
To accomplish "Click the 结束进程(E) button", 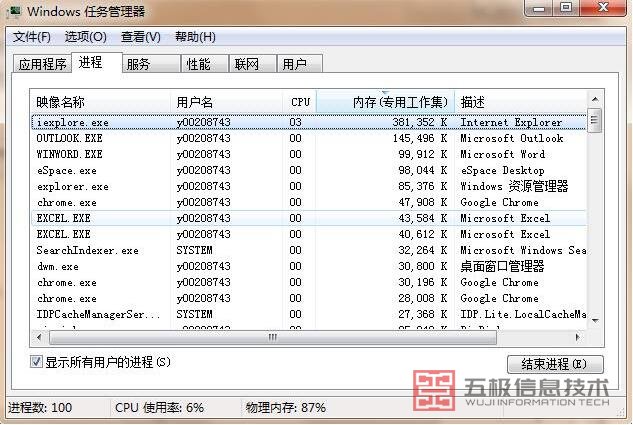I will 555,364.
